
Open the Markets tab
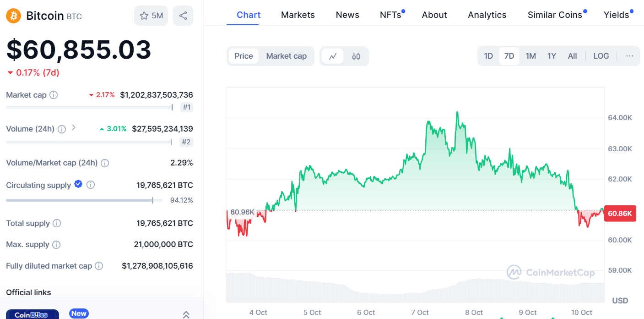coord(298,15)
